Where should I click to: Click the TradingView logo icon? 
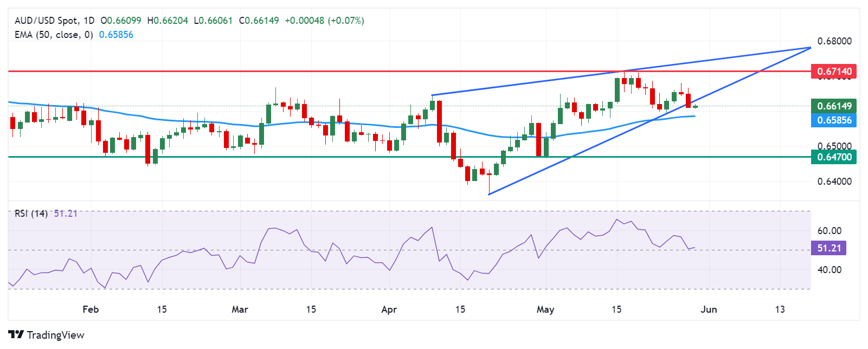16,335
